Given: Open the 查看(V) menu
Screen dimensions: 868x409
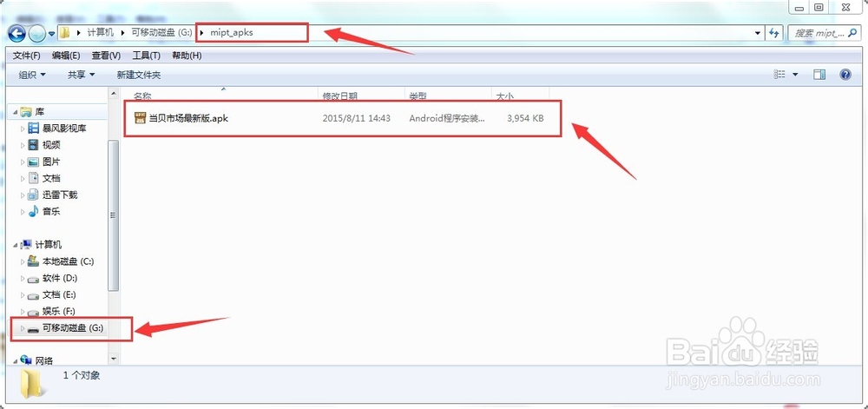Looking at the screenshot, I should point(106,56).
